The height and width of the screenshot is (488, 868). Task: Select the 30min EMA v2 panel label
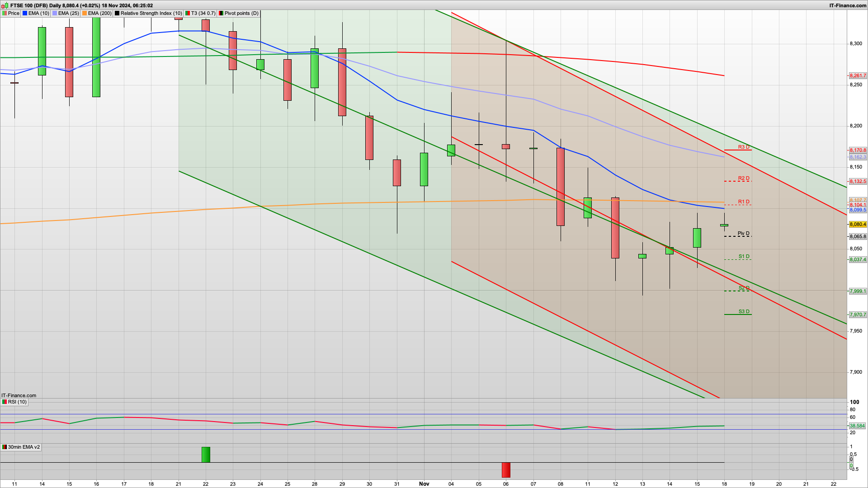24,447
